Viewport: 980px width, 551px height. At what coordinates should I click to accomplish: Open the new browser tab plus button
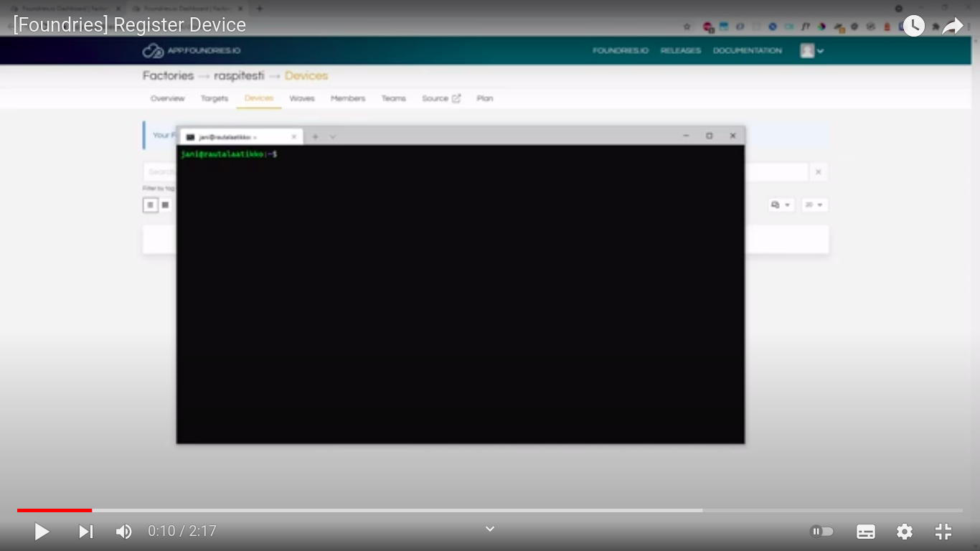pyautogui.click(x=260, y=9)
